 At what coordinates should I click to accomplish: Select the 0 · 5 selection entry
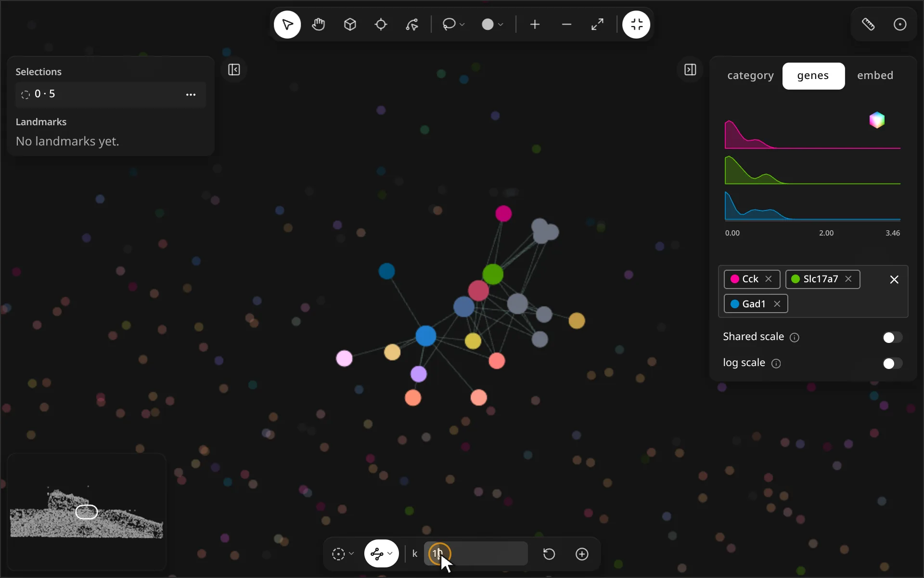[x=111, y=94]
